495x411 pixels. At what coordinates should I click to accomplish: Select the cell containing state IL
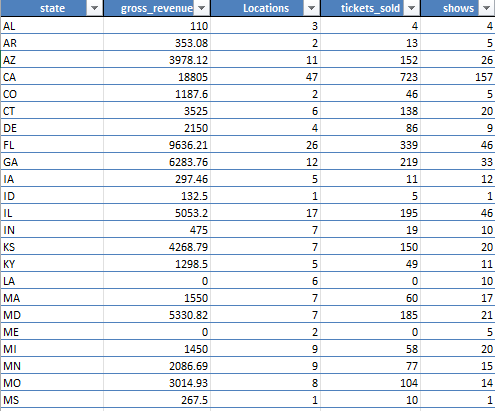(52, 213)
